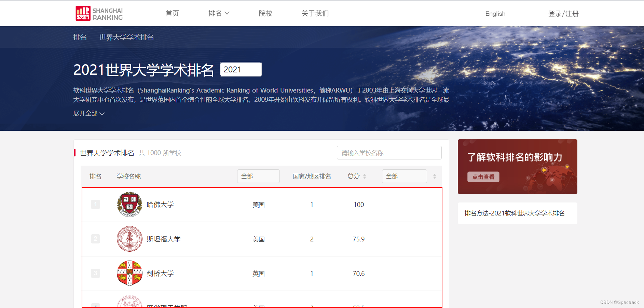
Task: Click 剑桥大学 school name
Action: tap(160, 274)
